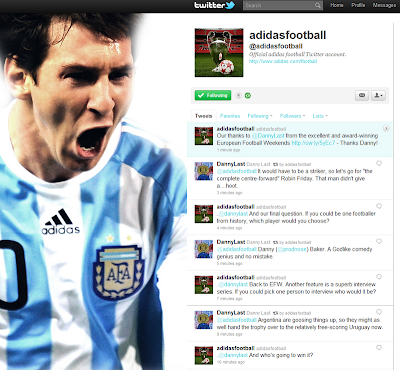Click adidasfootball avatar on the 'Back to EFW' tweet
The image size is (400, 370).
pos(204,284)
